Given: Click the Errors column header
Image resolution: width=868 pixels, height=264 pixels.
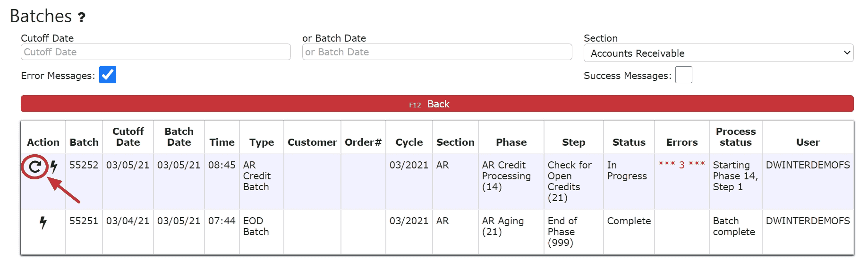Looking at the screenshot, I should click(681, 142).
